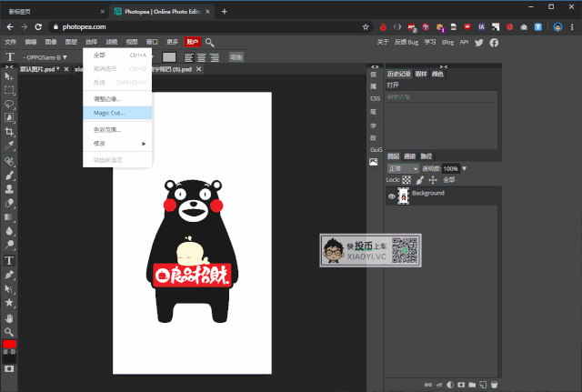The image size is (582, 392).
Task: Switch to the 通道 (Channels) tab
Action: (x=409, y=156)
